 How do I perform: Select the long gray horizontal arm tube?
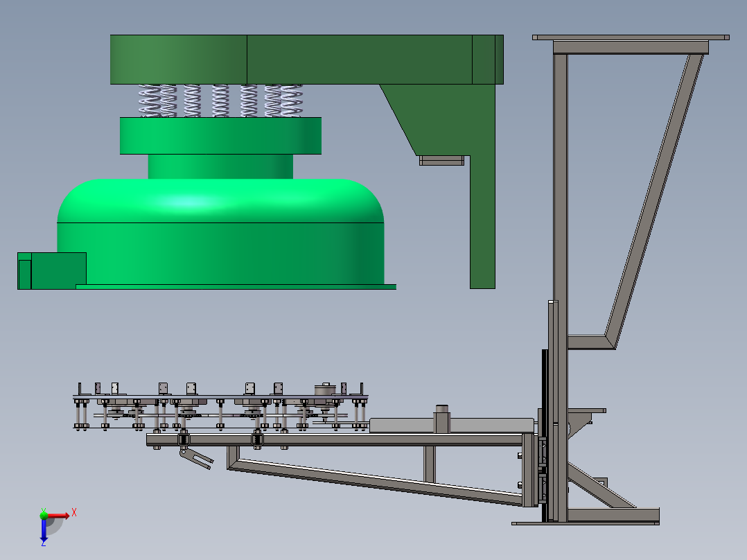pyautogui.click(x=336, y=440)
